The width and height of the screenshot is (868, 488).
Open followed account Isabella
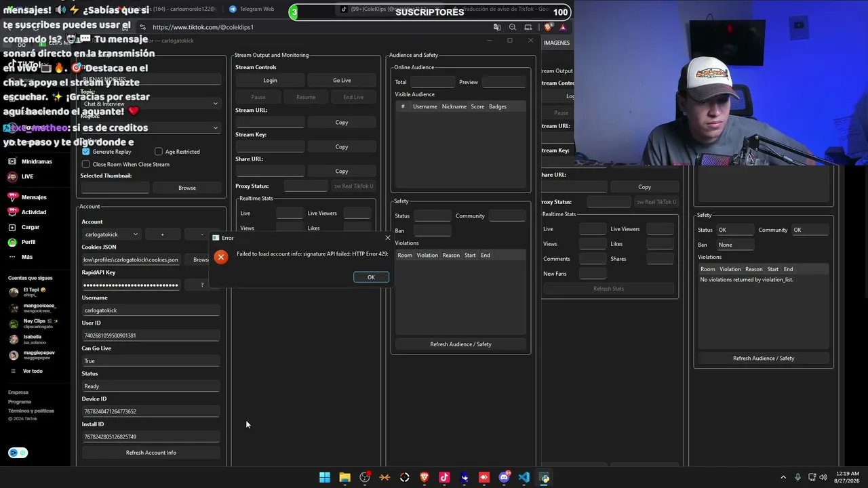point(26,339)
